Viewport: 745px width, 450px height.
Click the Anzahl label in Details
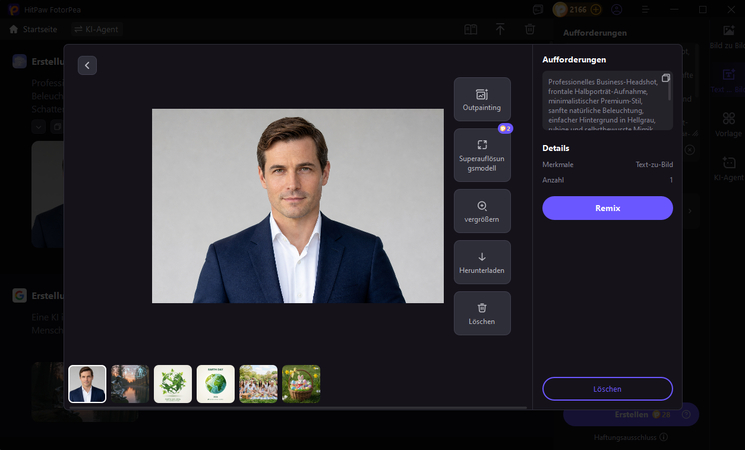point(553,180)
